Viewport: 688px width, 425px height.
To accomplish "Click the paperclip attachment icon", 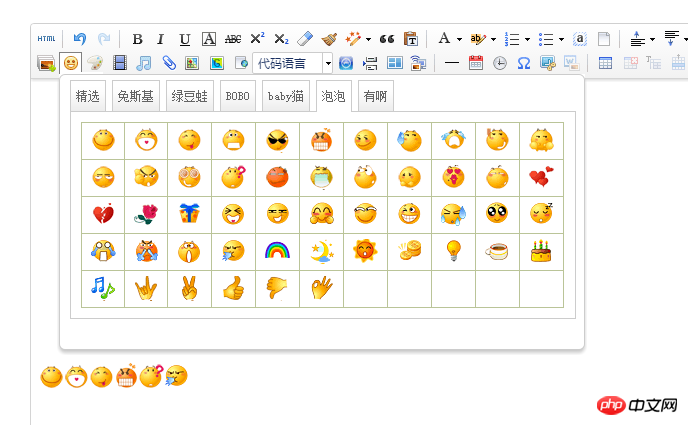I will tap(169, 62).
